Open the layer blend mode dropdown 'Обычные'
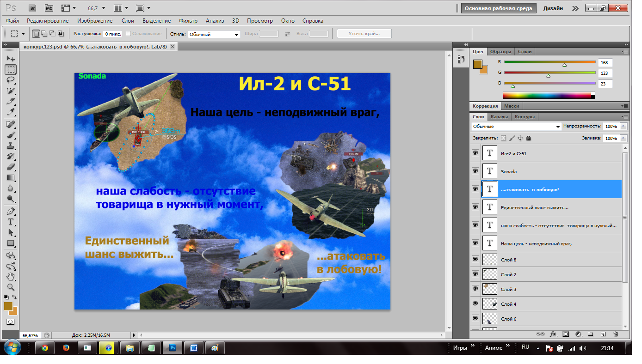Screen dimensions: 642x364 click(516, 126)
